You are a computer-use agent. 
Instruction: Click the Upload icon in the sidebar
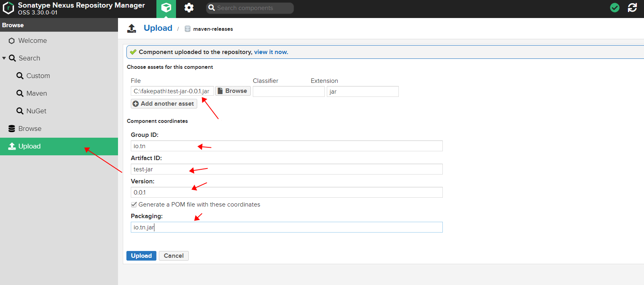[x=12, y=146]
